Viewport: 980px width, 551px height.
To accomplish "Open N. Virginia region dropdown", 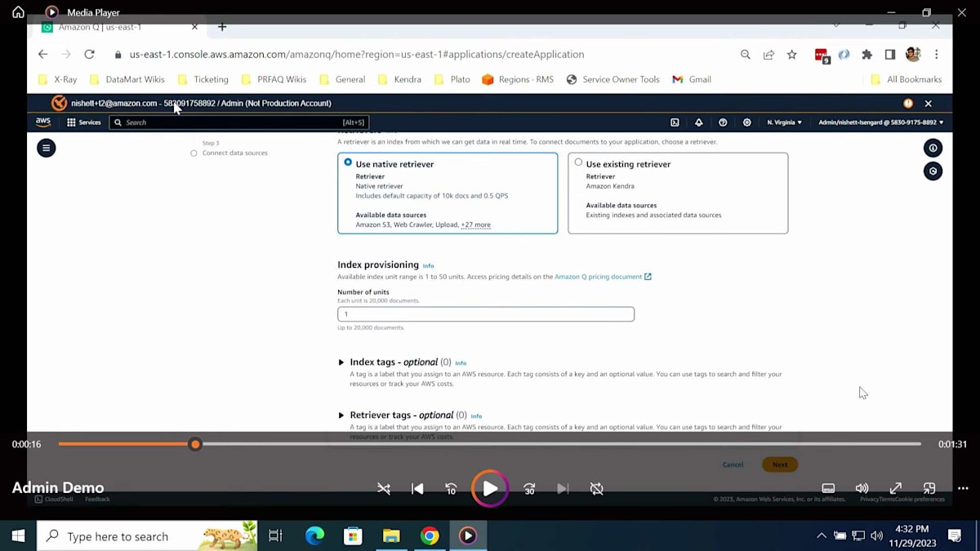I will [x=784, y=122].
